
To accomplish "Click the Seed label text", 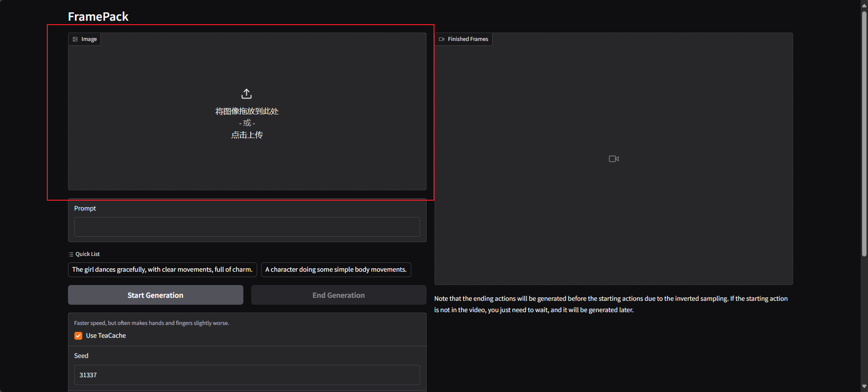I will point(81,356).
